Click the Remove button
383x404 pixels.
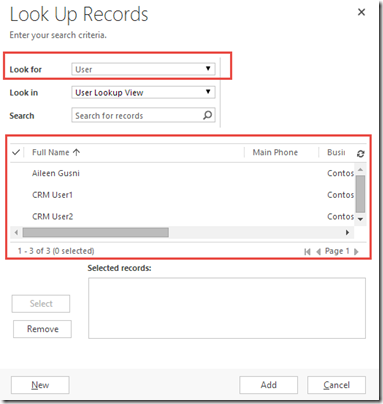click(42, 329)
